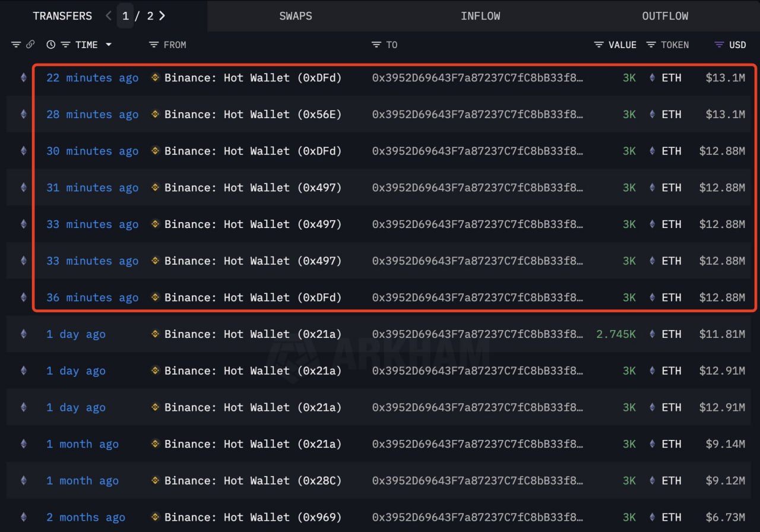
Task: Click Ethereum chain icon in 22 minutes row
Action: point(24,77)
